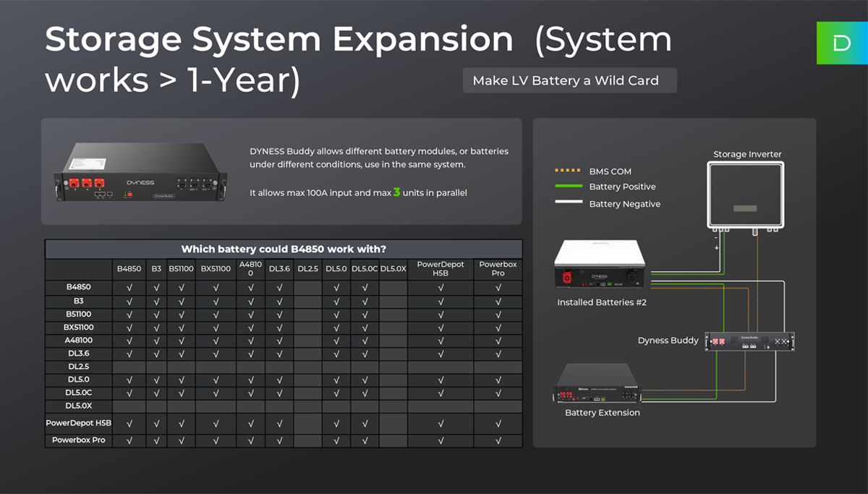Click the Powerbox Pro column header
This screenshot has width=868, height=494.
(498, 269)
